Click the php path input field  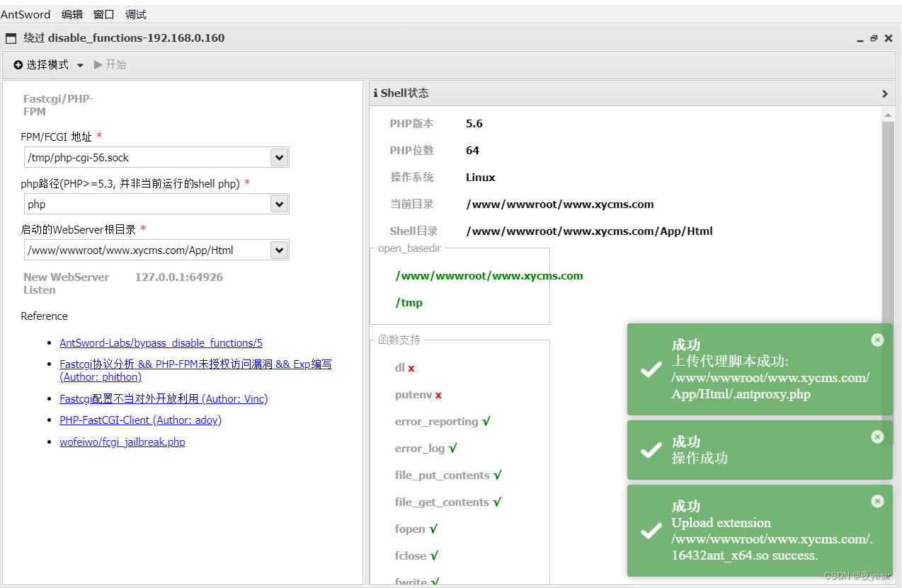[147, 204]
